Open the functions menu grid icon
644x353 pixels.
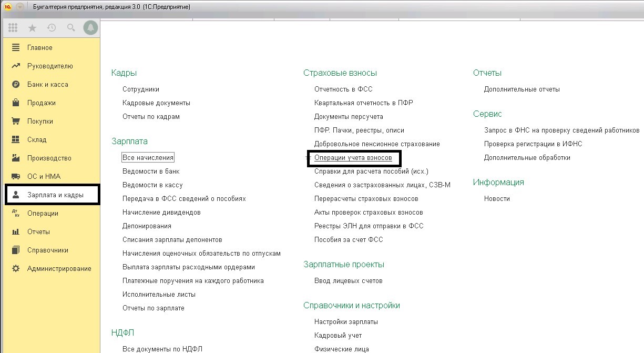(x=13, y=28)
